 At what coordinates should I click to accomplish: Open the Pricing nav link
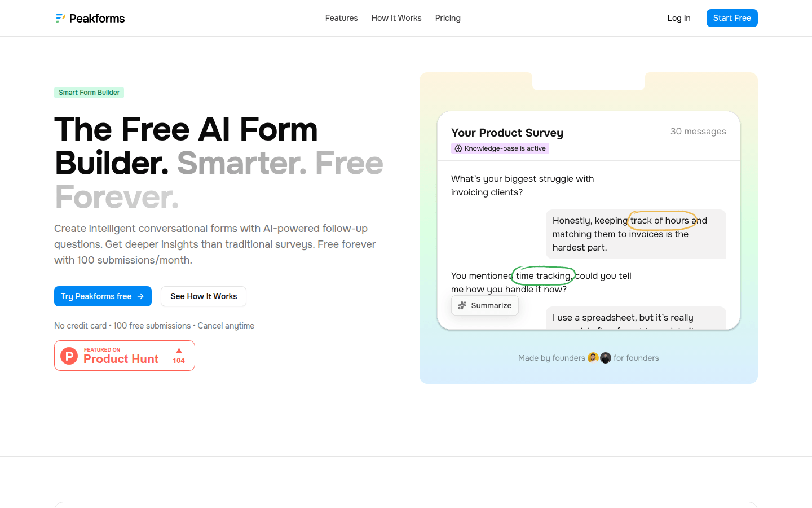click(448, 18)
